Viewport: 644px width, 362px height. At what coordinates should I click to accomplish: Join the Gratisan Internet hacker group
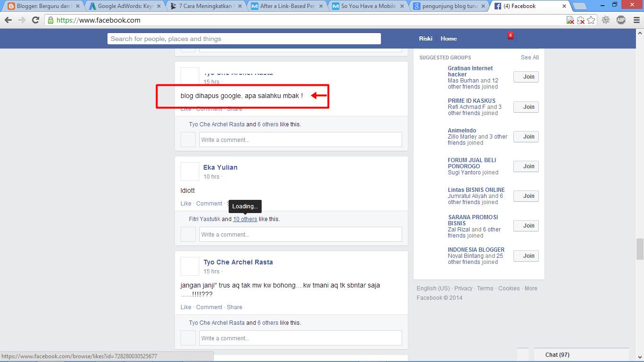tap(526, 77)
